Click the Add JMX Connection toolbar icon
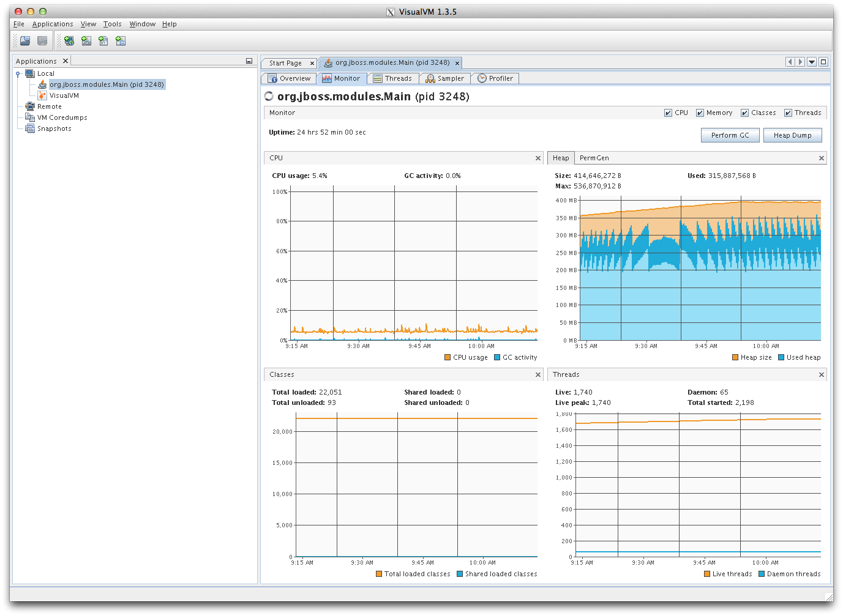Screen dimensions: 843x616 click(x=86, y=41)
